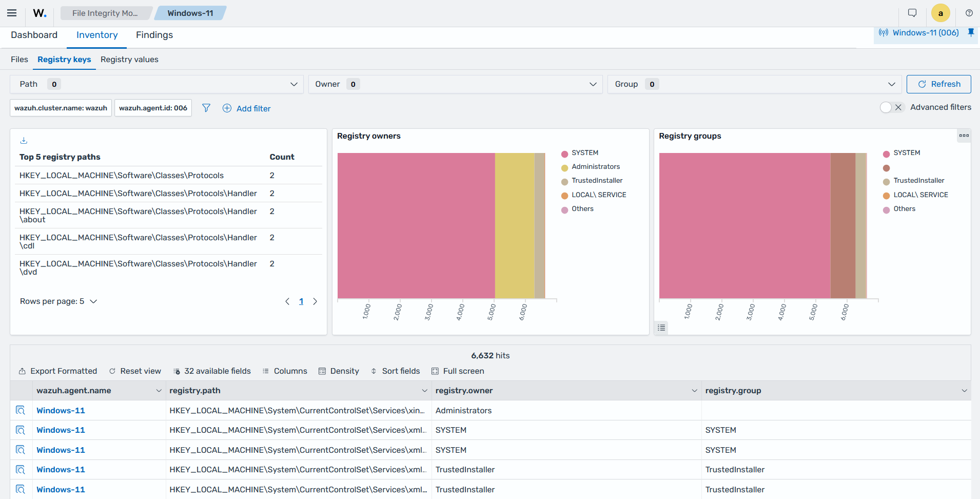Screen dimensions: 980x499
Task: Open the filter options funnel icon
Action: 206,108
